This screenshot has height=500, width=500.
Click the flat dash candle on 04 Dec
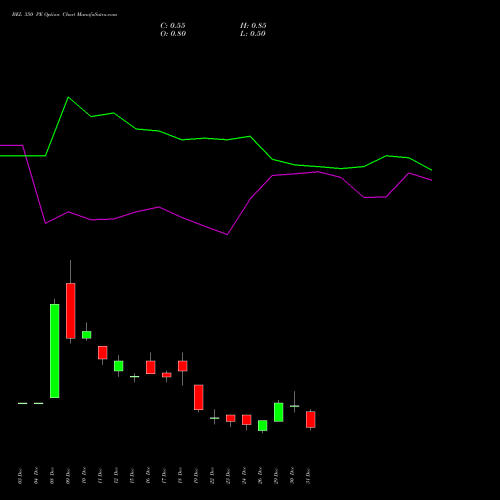tap(39, 403)
